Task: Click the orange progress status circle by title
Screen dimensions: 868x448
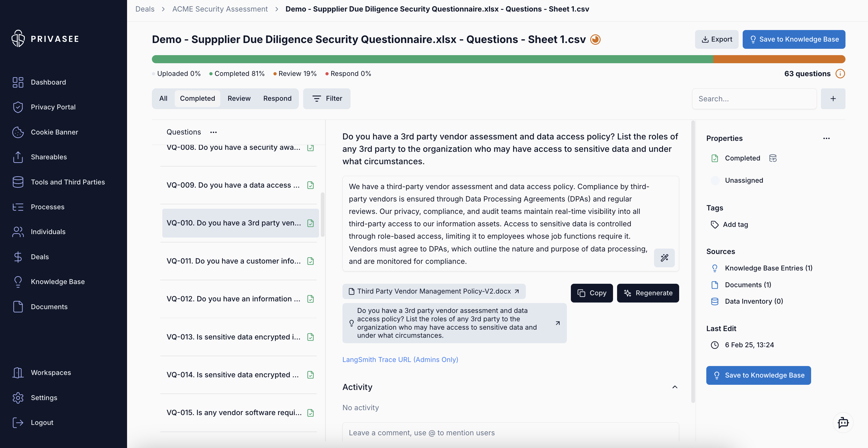Action: point(595,40)
